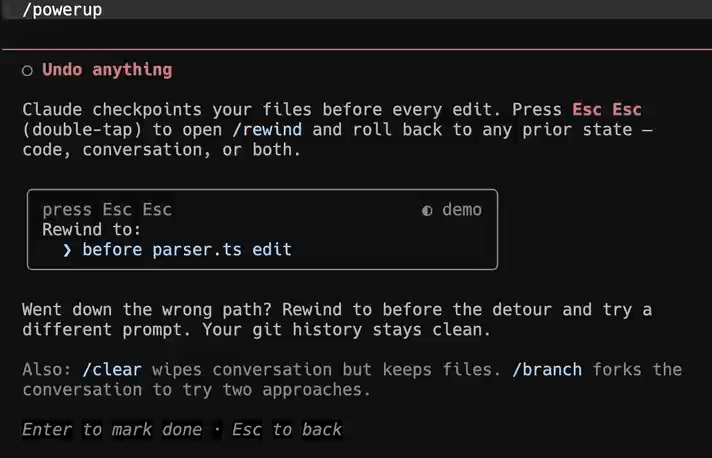Image resolution: width=712 pixels, height=458 pixels.
Task: Click the half-filled demo status icon
Action: pos(427,211)
